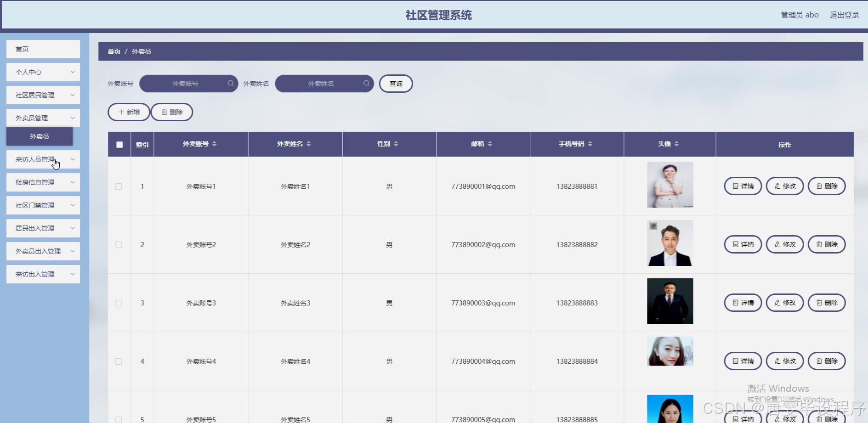This screenshot has width=868, height=423.
Task: Click 退出登录 link
Action: [x=844, y=15]
